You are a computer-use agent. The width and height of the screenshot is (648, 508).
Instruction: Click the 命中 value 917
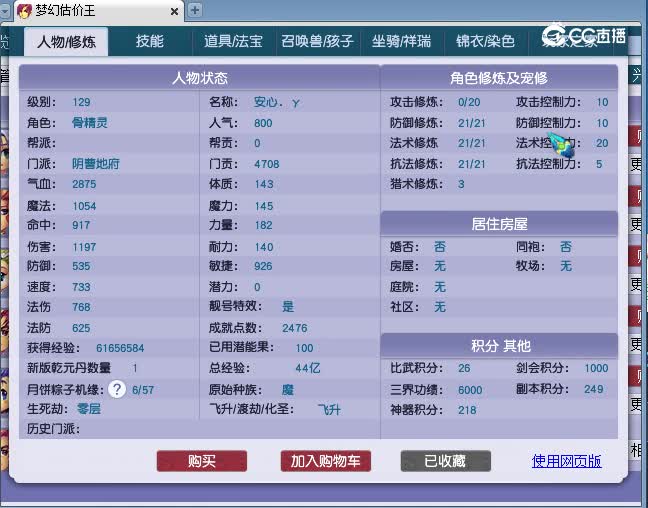point(81,225)
